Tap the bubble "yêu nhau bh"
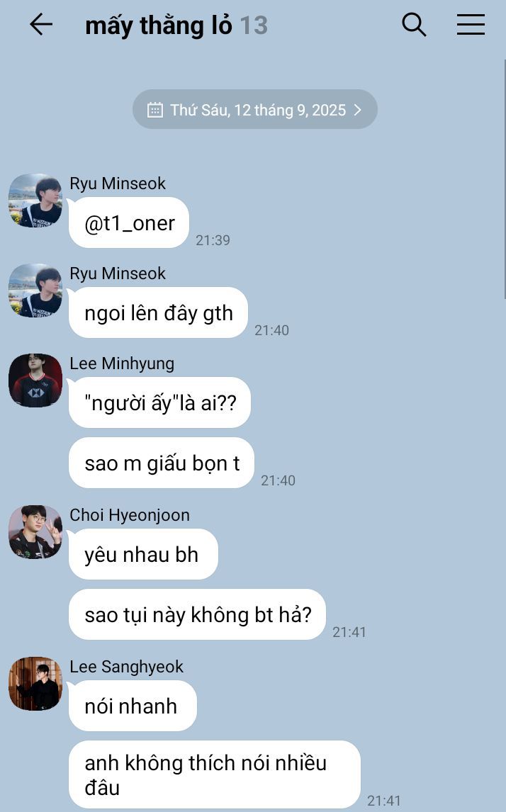506x812 pixels. tap(143, 554)
